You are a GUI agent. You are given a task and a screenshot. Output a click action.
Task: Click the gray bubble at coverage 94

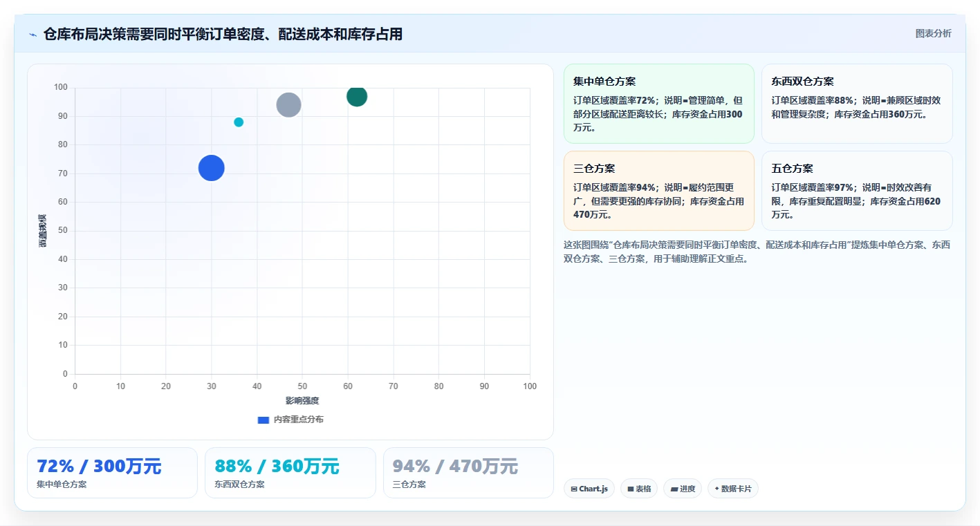point(288,105)
